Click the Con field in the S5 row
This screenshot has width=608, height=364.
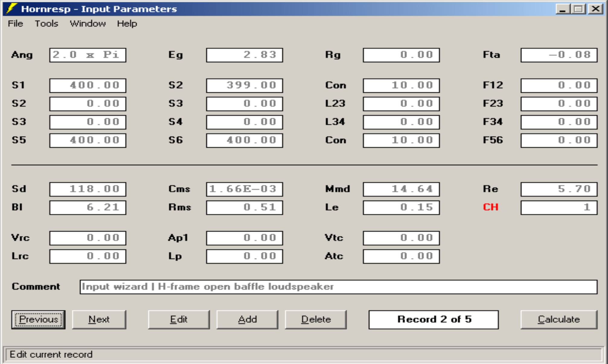tap(401, 140)
